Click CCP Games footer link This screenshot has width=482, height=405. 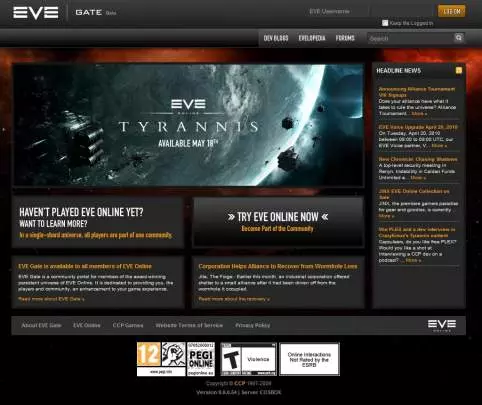pos(128,325)
